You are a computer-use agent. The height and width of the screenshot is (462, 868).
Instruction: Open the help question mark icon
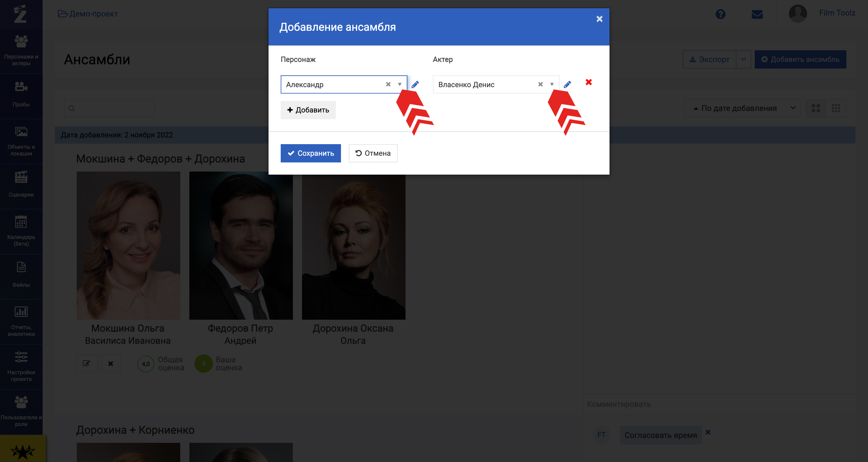click(720, 14)
